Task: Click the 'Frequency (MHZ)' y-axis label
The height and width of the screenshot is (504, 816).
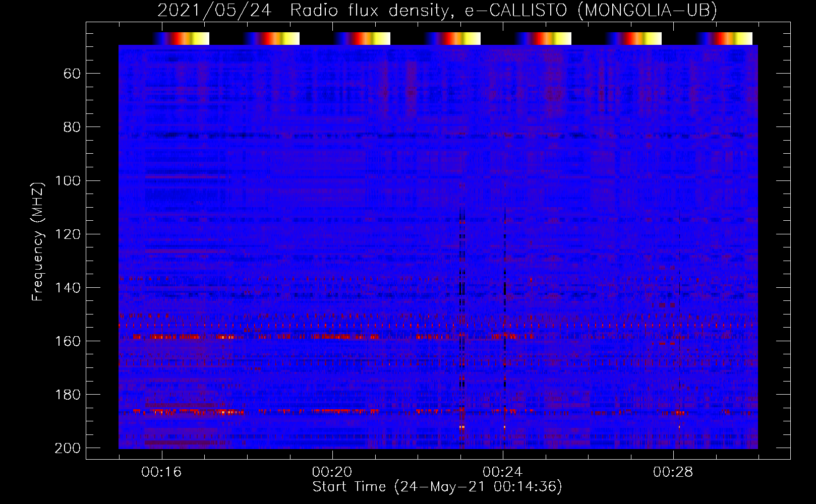Action: pos(38,241)
